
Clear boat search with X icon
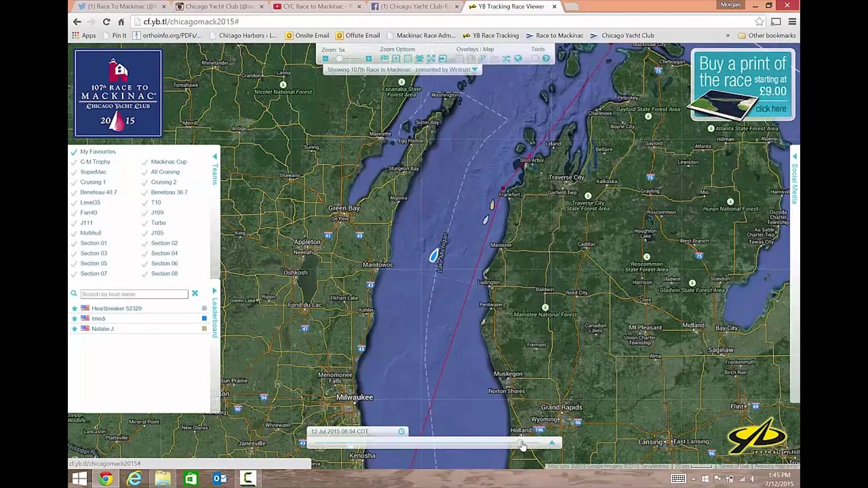195,293
